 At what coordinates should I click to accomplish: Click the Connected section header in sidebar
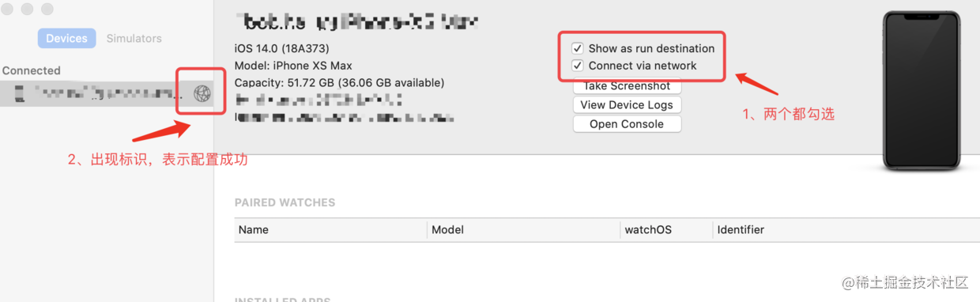(x=32, y=70)
